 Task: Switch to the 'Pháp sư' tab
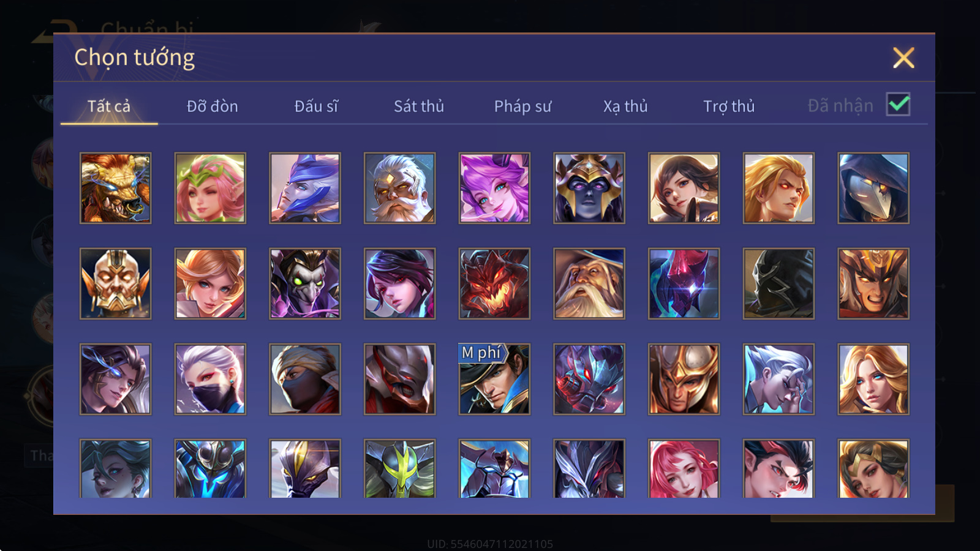(x=522, y=106)
